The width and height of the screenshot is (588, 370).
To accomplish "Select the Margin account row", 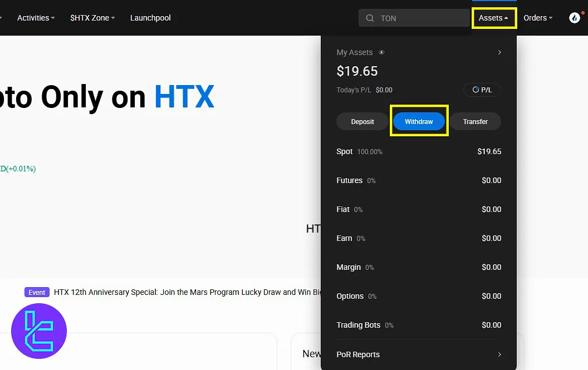I will click(x=419, y=267).
